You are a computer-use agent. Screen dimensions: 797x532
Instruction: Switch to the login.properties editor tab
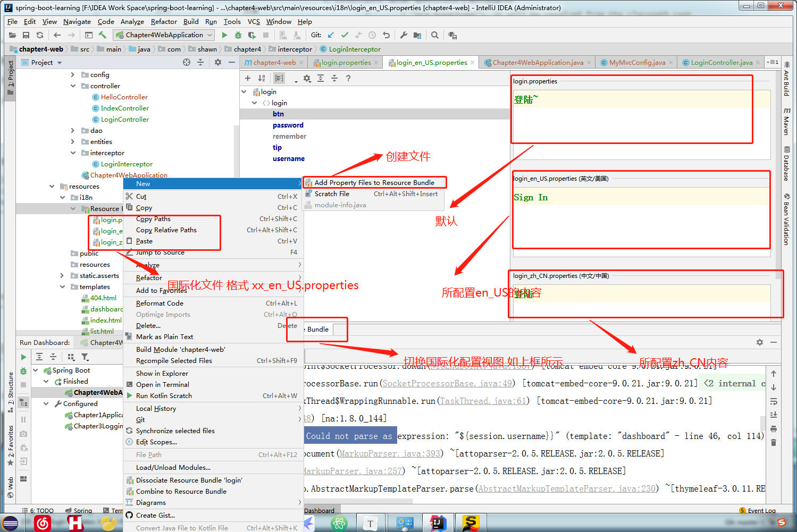click(x=346, y=62)
